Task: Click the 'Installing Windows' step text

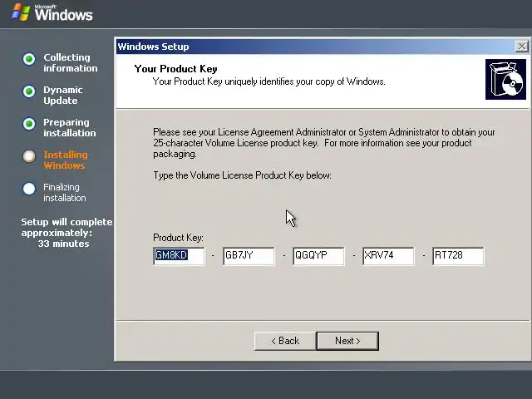Action: (66, 160)
